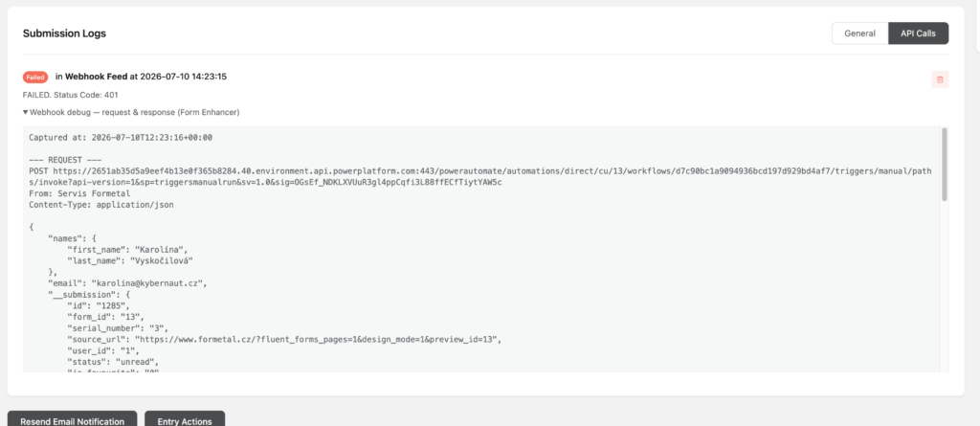Screen dimensions: 980x426
Task: Click the "source_url" formetal.cz line
Action: coord(284,340)
